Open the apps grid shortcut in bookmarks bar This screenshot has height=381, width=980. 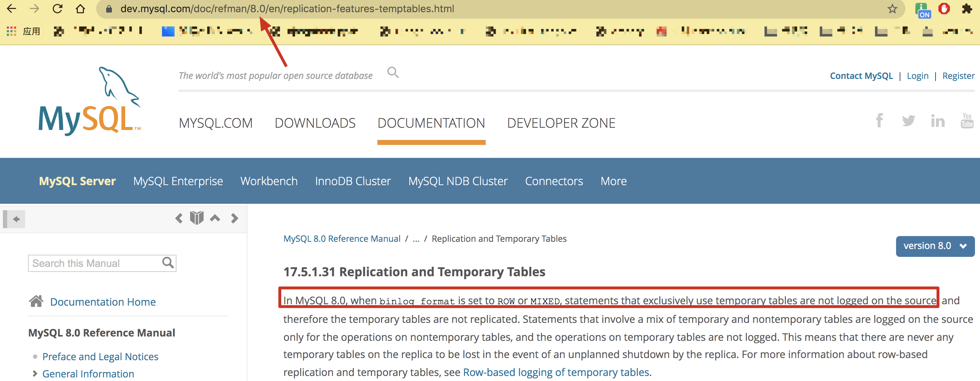tap(11, 31)
